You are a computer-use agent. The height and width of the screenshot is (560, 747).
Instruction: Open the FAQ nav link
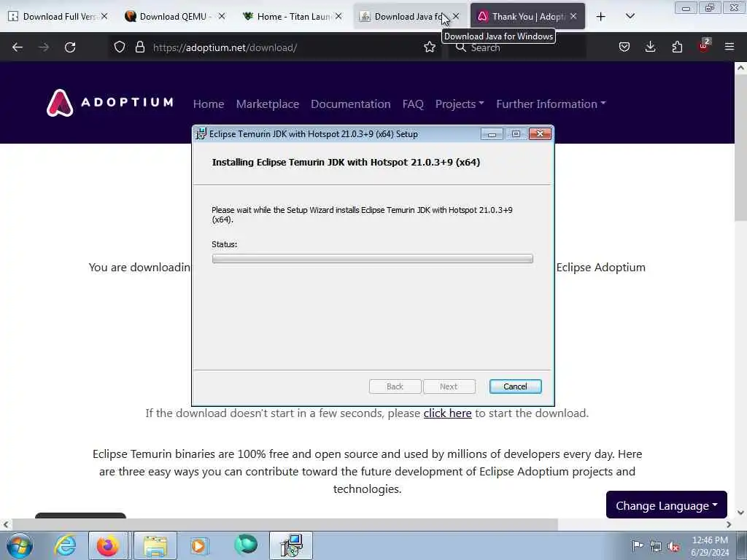pos(413,104)
